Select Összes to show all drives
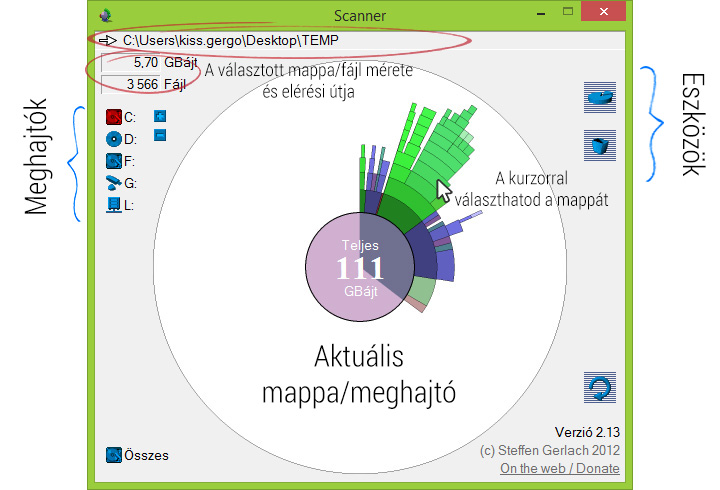The width and height of the screenshot is (720, 490). [x=137, y=456]
